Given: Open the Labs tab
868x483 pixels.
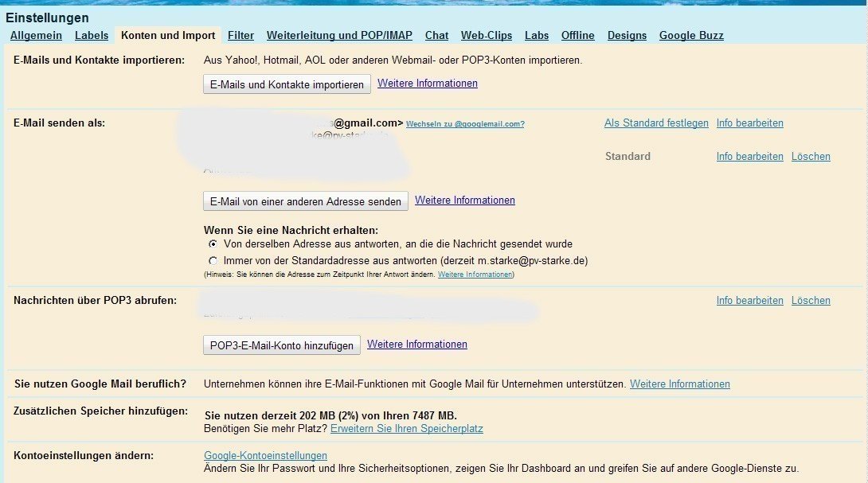Looking at the screenshot, I should tap(537, 35).
